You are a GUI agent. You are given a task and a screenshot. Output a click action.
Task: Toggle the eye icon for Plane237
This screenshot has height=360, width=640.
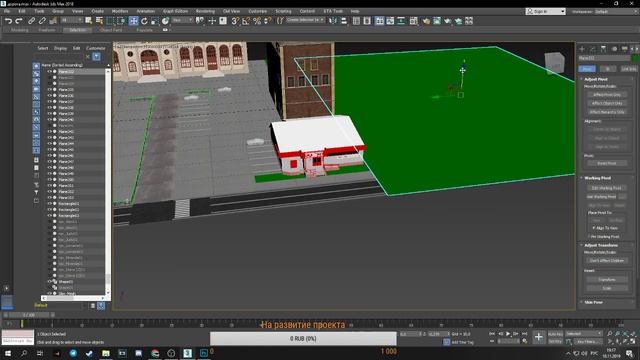click(x=50, y=102)
